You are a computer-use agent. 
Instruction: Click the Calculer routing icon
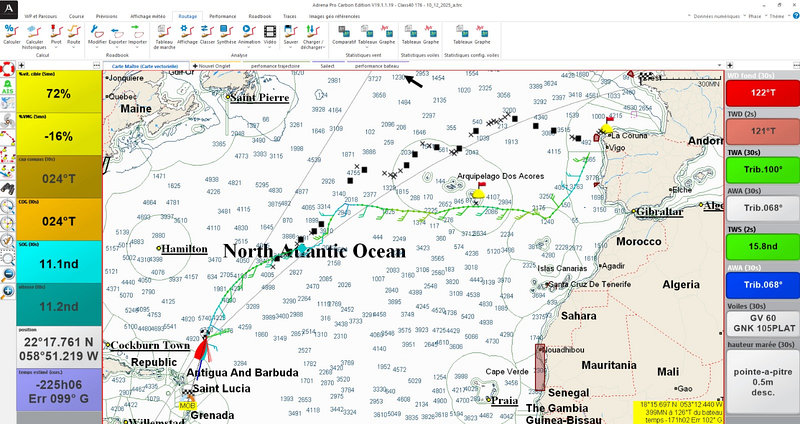[x=12, y=32]
